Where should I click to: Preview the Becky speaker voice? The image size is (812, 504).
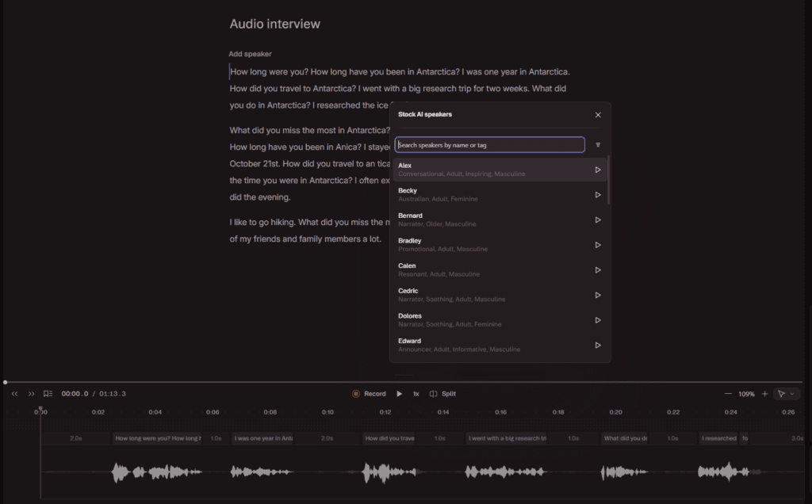point(598,194)
